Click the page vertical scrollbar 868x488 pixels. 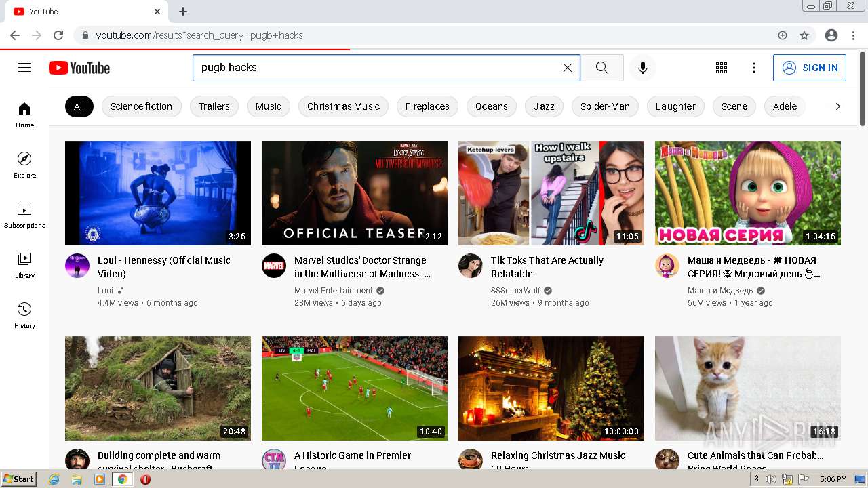[x=863, y=88]
